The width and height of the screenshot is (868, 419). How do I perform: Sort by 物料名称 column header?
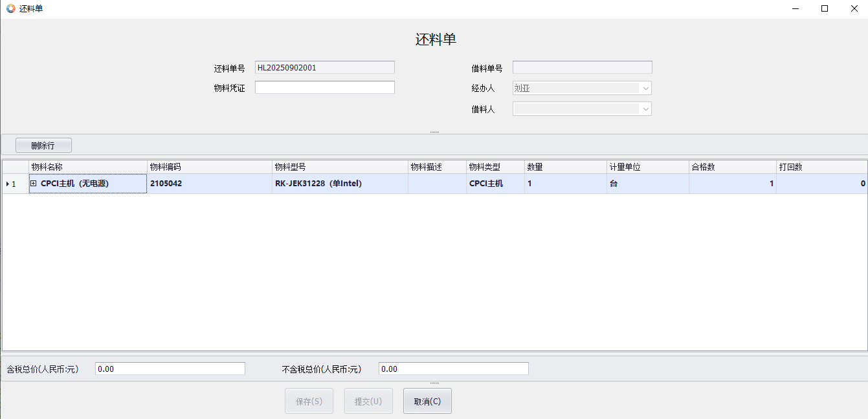click(88, 167)
